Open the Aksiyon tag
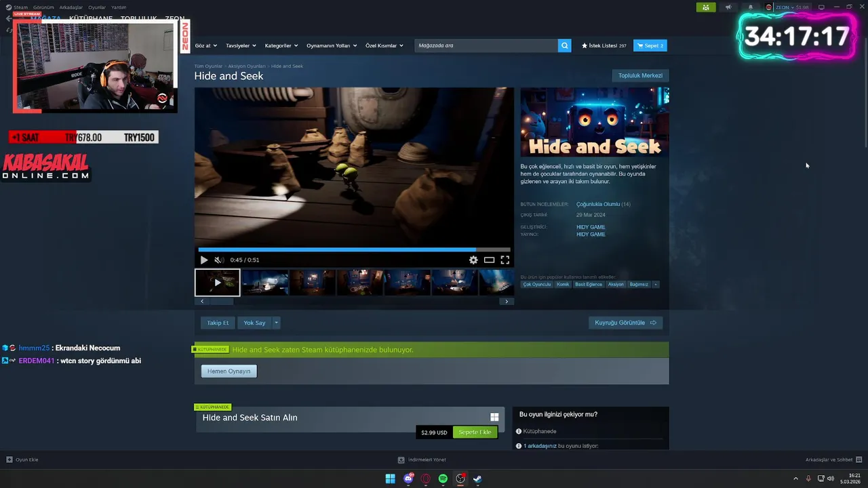This screenshot has height=488, width=868. click(x=616, y=285)
